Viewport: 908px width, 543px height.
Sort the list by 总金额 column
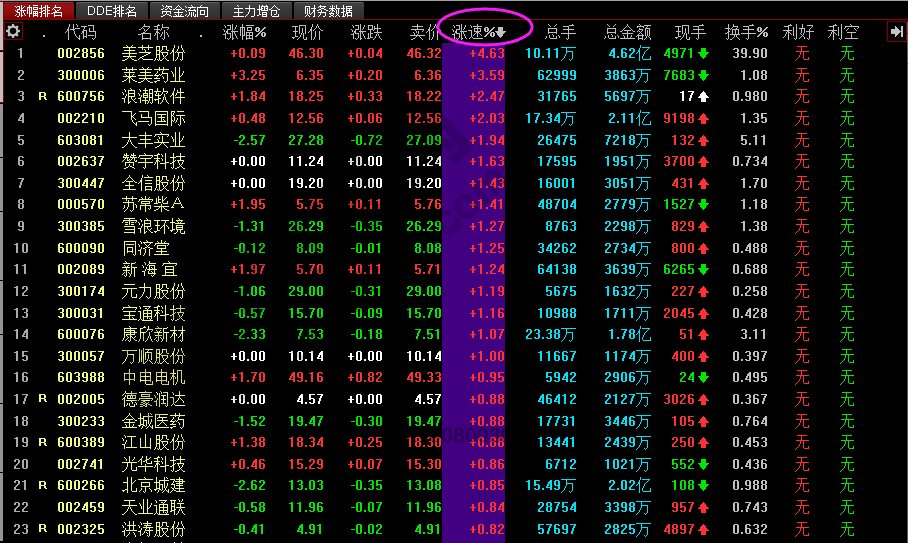coord(627,33)
